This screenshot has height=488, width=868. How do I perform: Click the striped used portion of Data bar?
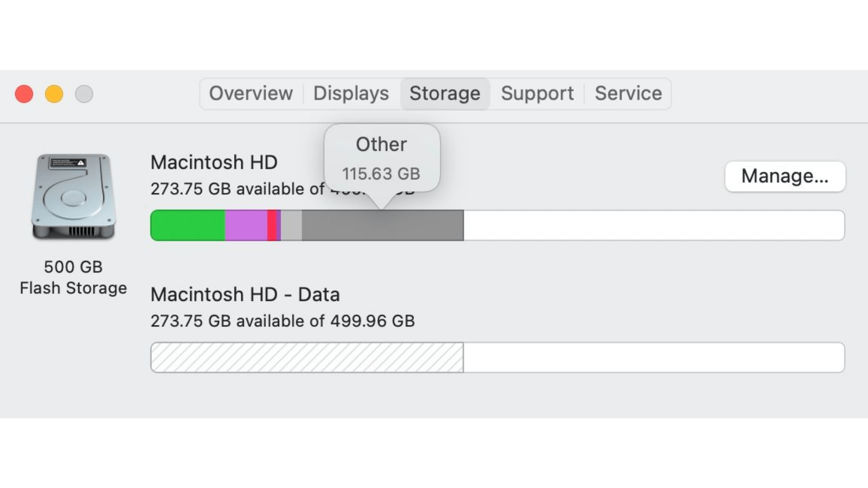[x=307, y=358]
